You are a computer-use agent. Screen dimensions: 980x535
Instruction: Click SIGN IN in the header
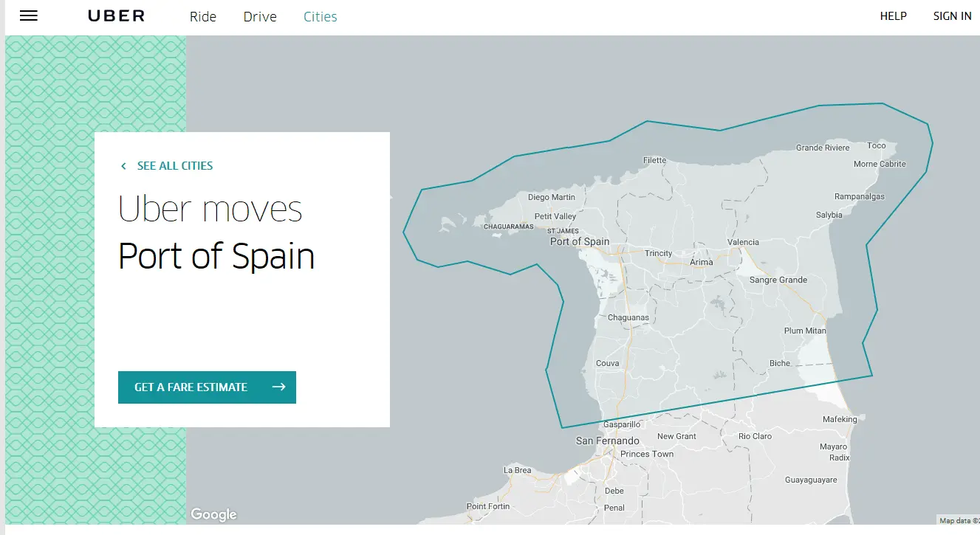click(952, 16)
